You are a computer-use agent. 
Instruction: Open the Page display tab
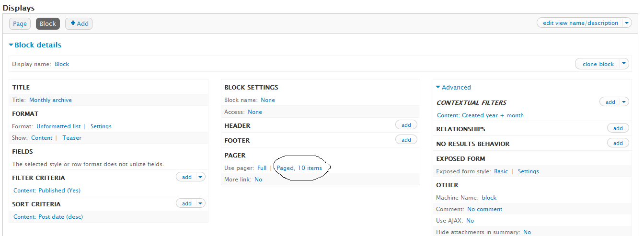pos(20,23)
